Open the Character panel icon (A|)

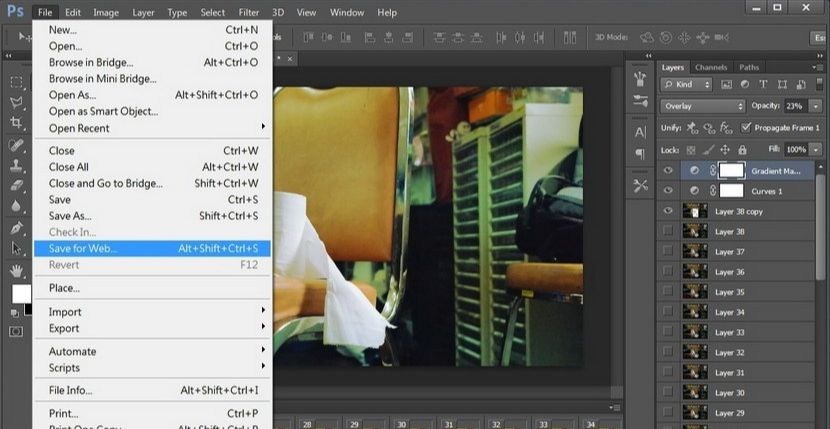coord(640,132)
